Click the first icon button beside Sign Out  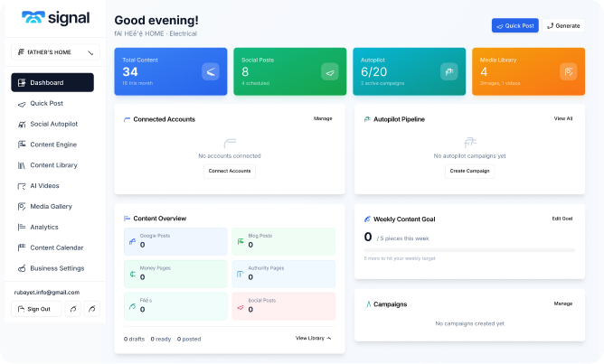73,309
